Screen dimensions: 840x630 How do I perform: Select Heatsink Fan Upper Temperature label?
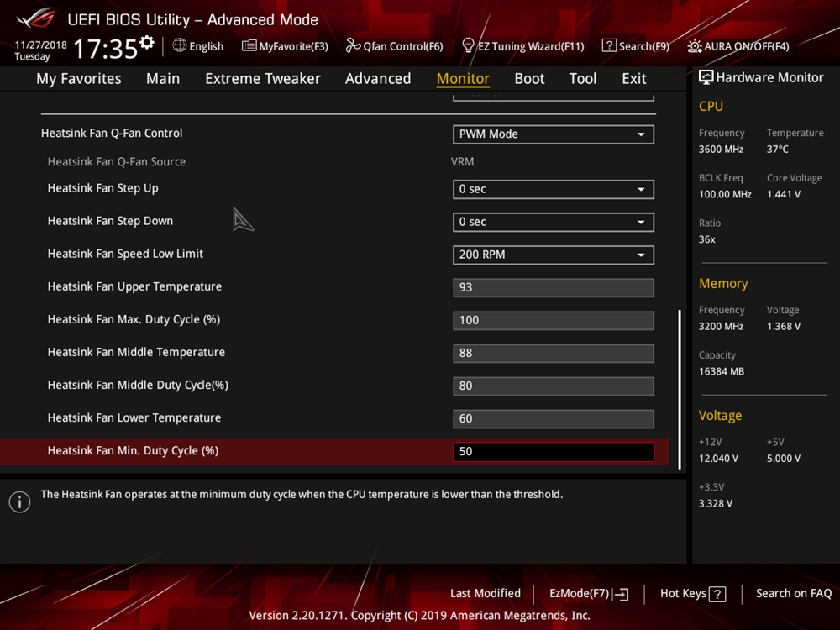tap(134, 286)
